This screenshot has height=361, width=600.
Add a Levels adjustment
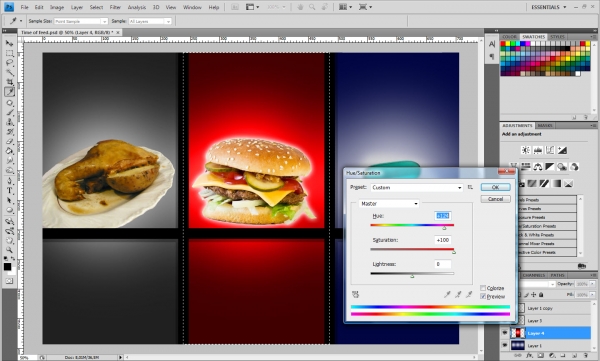coord(538,150)
